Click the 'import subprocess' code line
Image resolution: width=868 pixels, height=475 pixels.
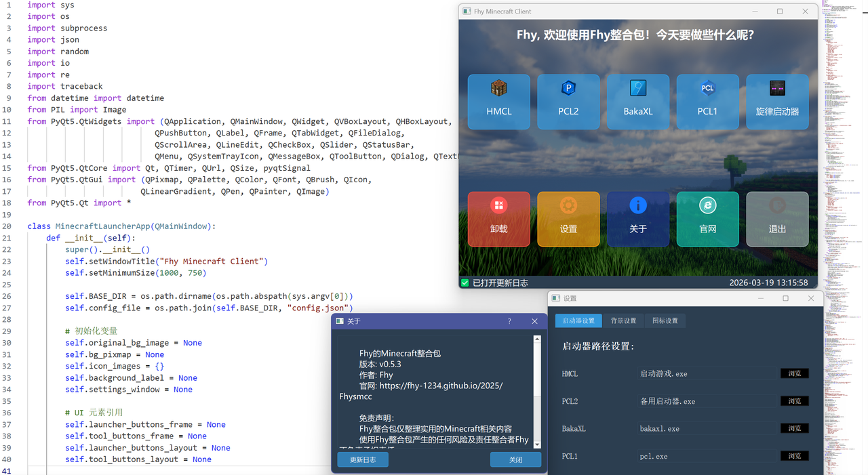pyautogui.click(x=67, y=28)
